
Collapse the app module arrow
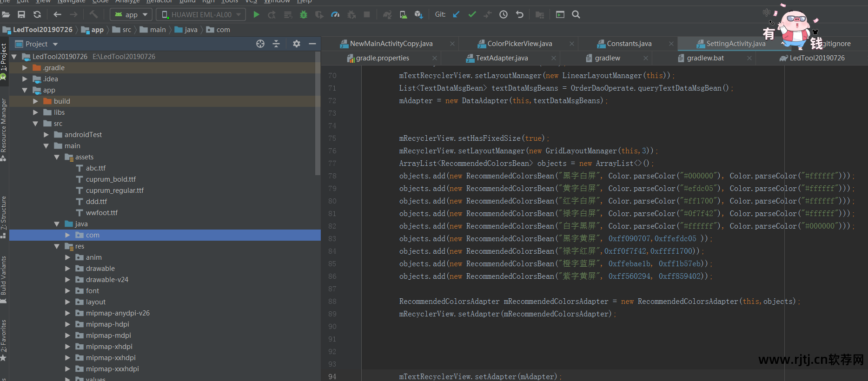(25, 90)
